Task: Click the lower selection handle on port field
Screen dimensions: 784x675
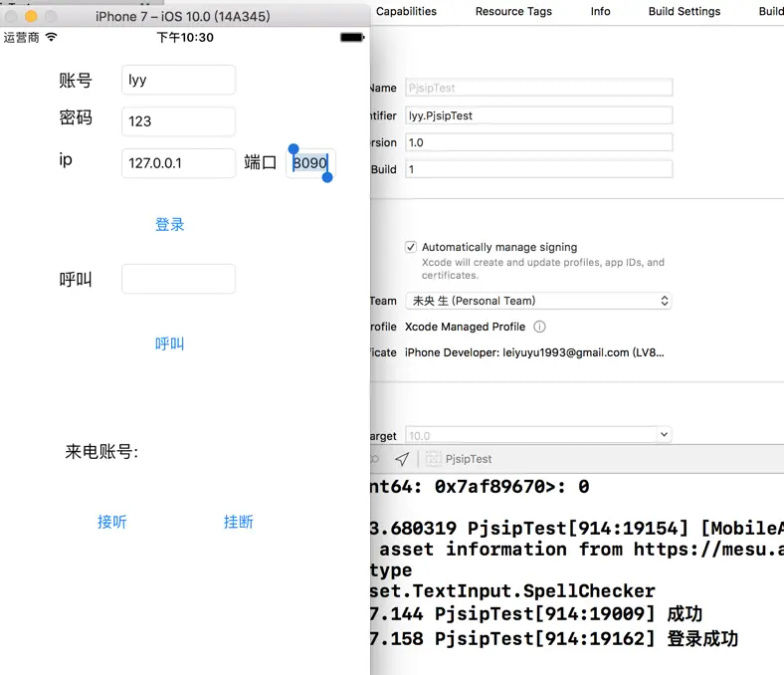Action: pyautogui.click(x=327, y=177)
